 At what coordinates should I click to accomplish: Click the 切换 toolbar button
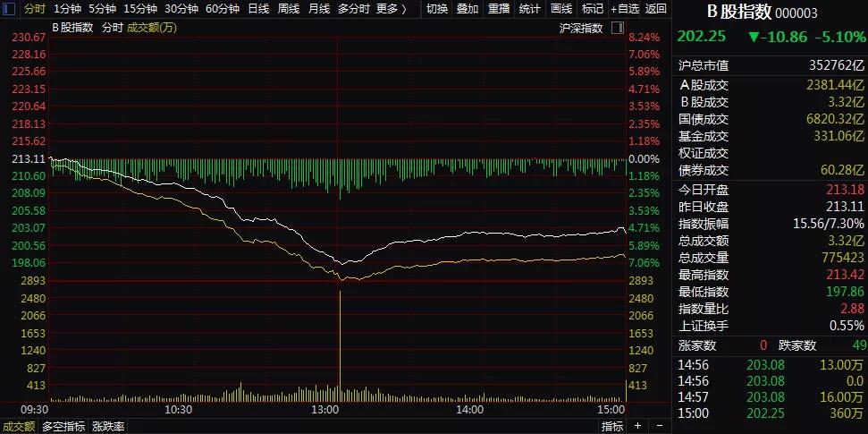(437, 9)
